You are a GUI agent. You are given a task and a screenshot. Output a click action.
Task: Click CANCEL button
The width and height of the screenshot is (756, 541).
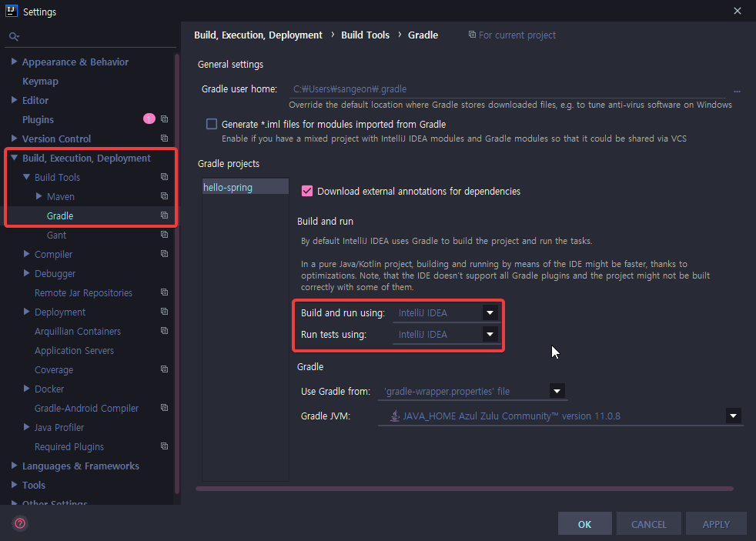coord(648,523)
